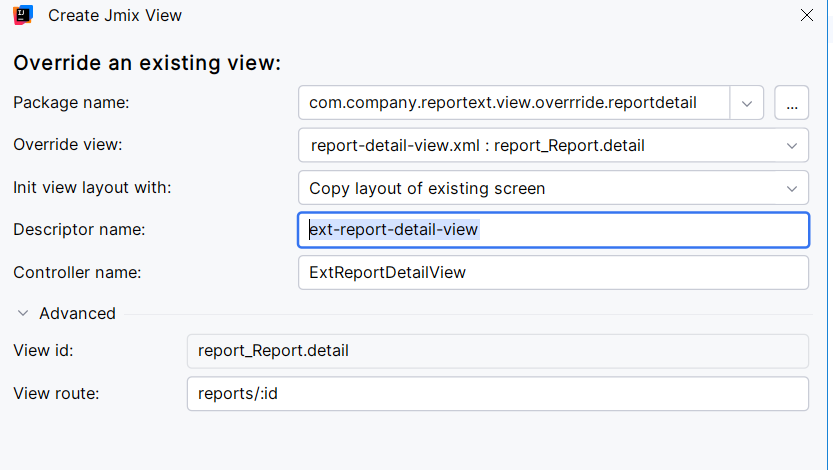Collapse the Advanced section chevron
This screenshot has height=470, width=833.
(23, 314)
